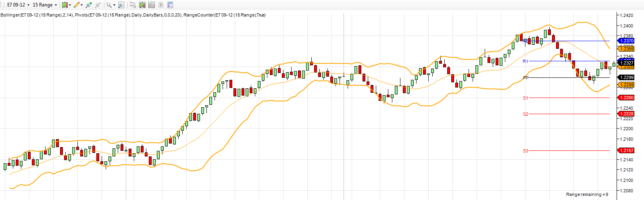Click the zoom out magnifier icon

point(98,5)
